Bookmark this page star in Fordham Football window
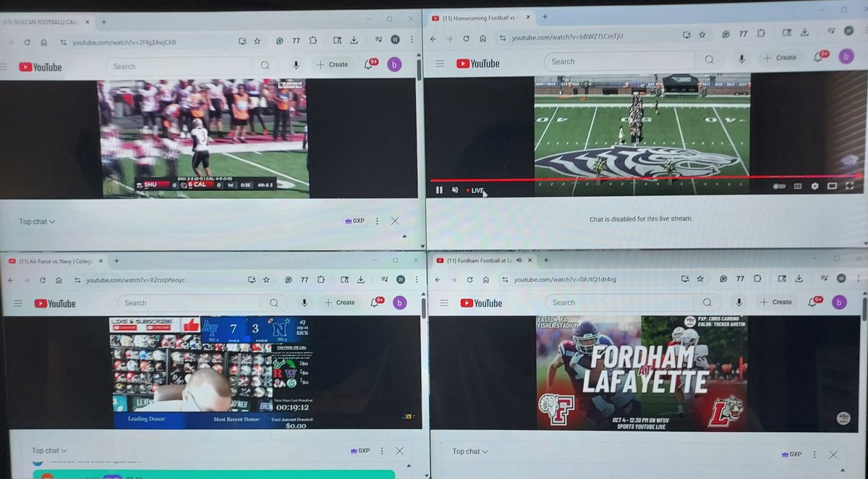Screen dimensions: 868x479 700,278
